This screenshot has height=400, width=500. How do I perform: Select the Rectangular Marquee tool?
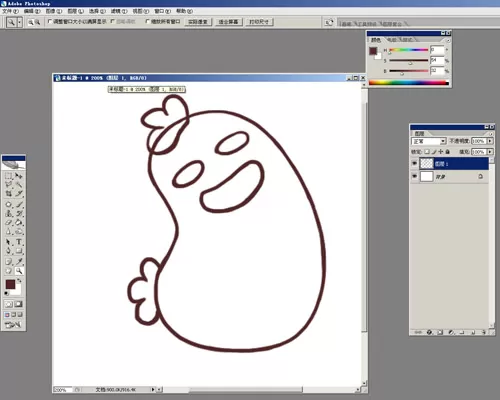pyautogui.click(x=9, y=176)
